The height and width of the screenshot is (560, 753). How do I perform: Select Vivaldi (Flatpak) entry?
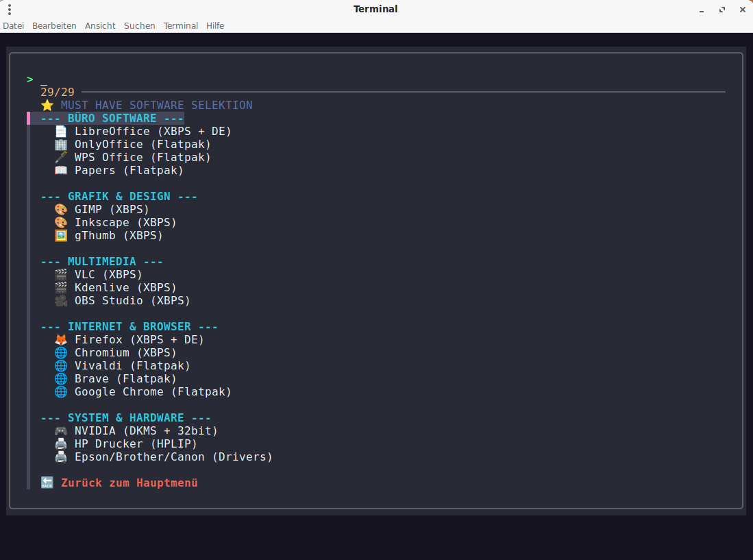132,365
